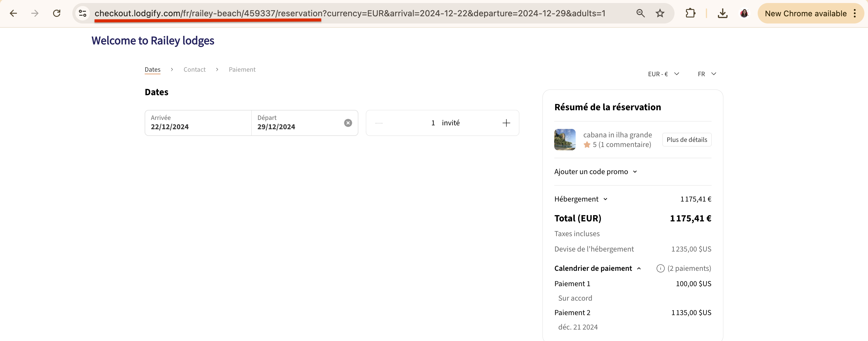The height and width of the screenshot is (341, 868).
Task: Open the EUR currency dropdown
Action: pos(663,74)
